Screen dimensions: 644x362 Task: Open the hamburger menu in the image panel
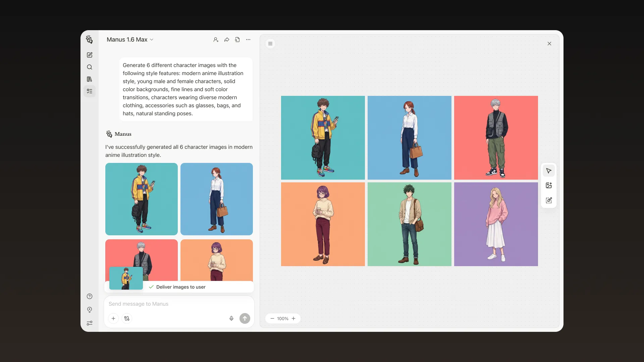click(x=270, y=44)
